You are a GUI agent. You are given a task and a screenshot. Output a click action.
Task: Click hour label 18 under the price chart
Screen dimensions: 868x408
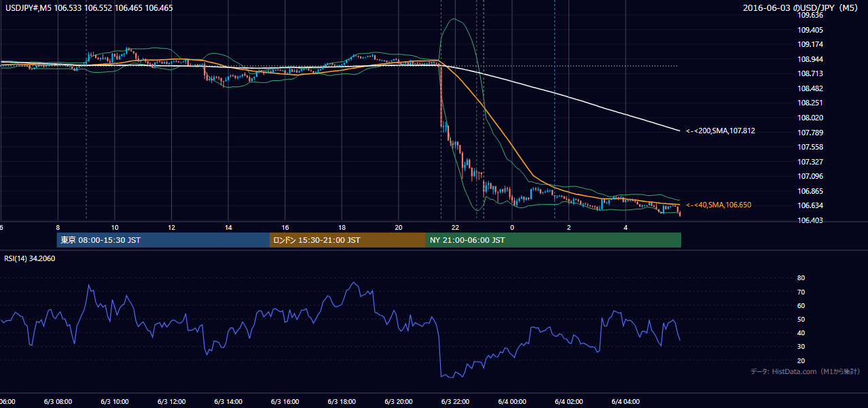342,227
